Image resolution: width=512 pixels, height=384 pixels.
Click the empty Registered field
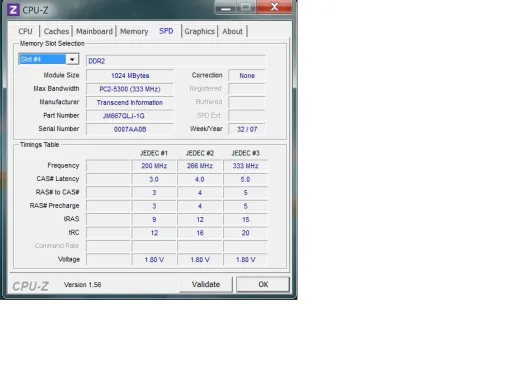click(x=247, y=89)
